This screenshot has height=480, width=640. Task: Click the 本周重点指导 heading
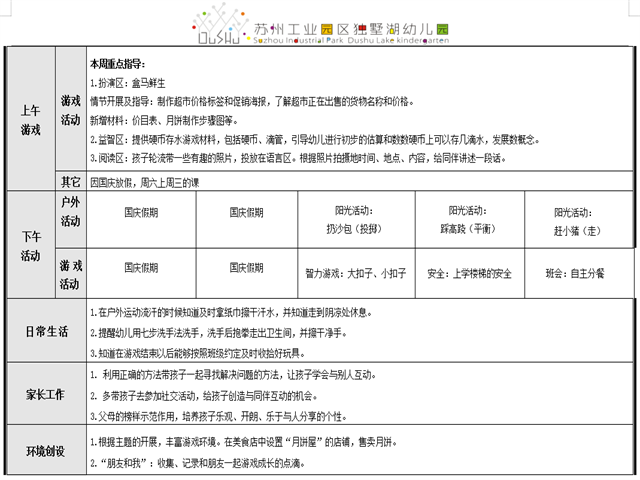118,62
